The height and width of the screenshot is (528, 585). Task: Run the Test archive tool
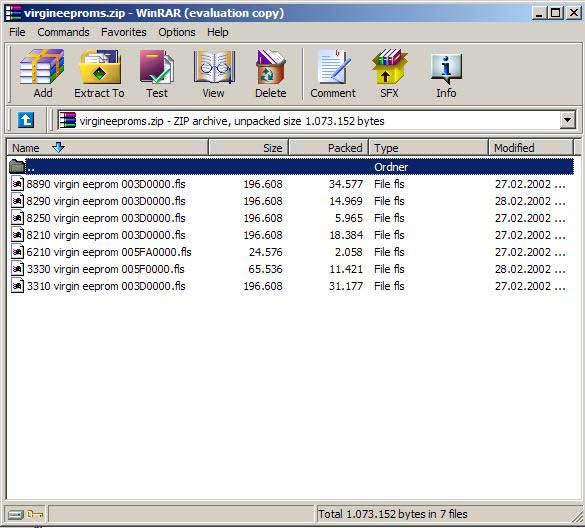(157, 74)
